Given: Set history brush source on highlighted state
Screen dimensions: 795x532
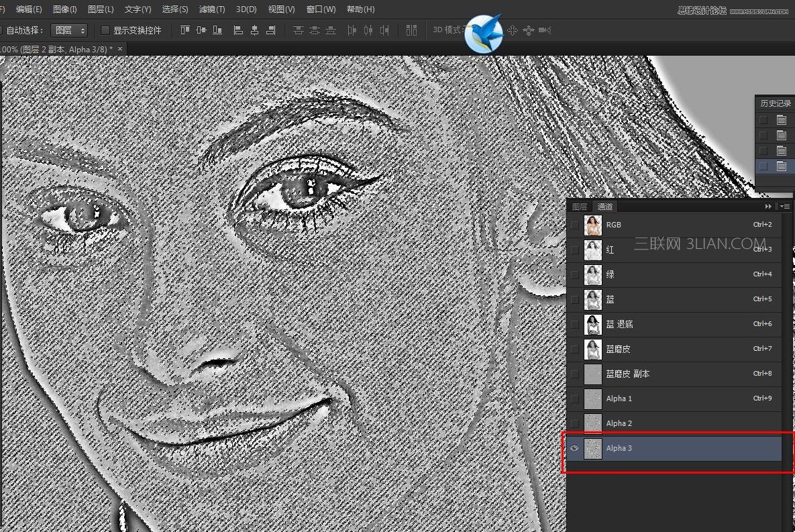Looking at the screenshot, I should pos(763,166).
